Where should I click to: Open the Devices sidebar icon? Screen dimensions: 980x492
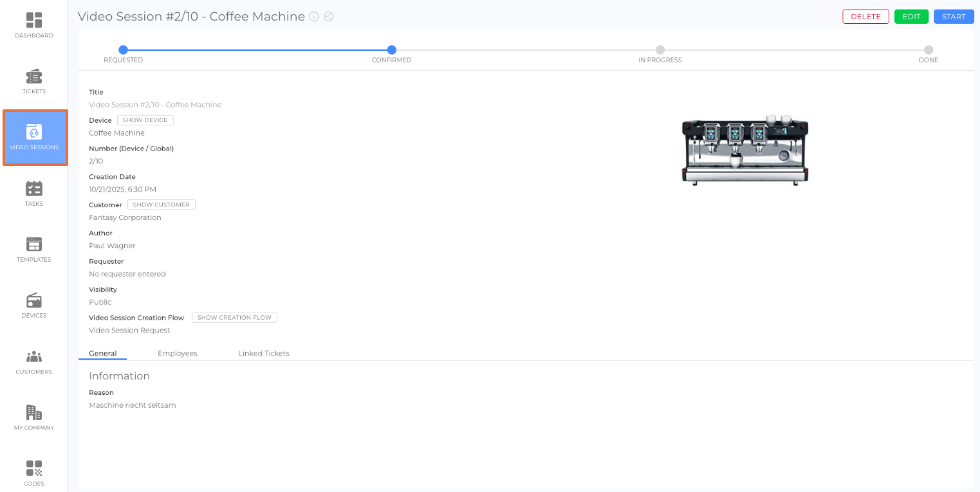(34, 300)
